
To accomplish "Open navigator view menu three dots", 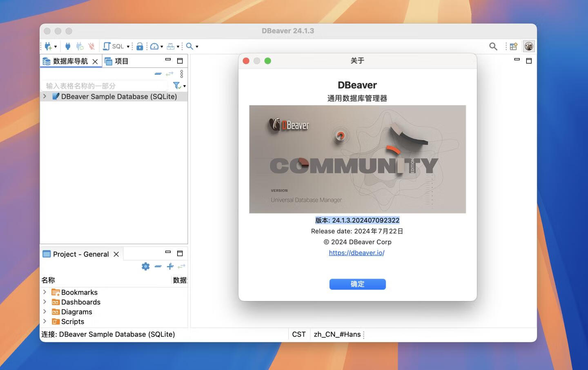I will pos(182,74).
